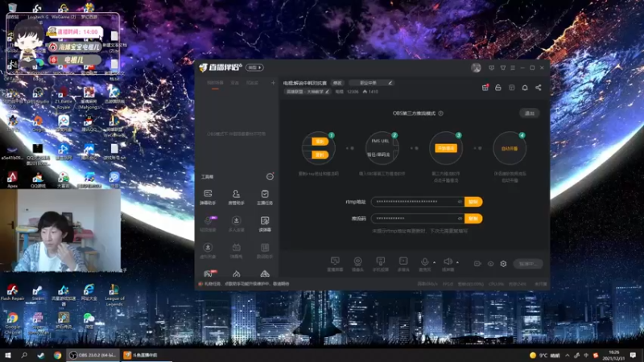Open Chrome from the taskbar
The image size is (644, 362).
pyautogui.click(x=57, y=355)
